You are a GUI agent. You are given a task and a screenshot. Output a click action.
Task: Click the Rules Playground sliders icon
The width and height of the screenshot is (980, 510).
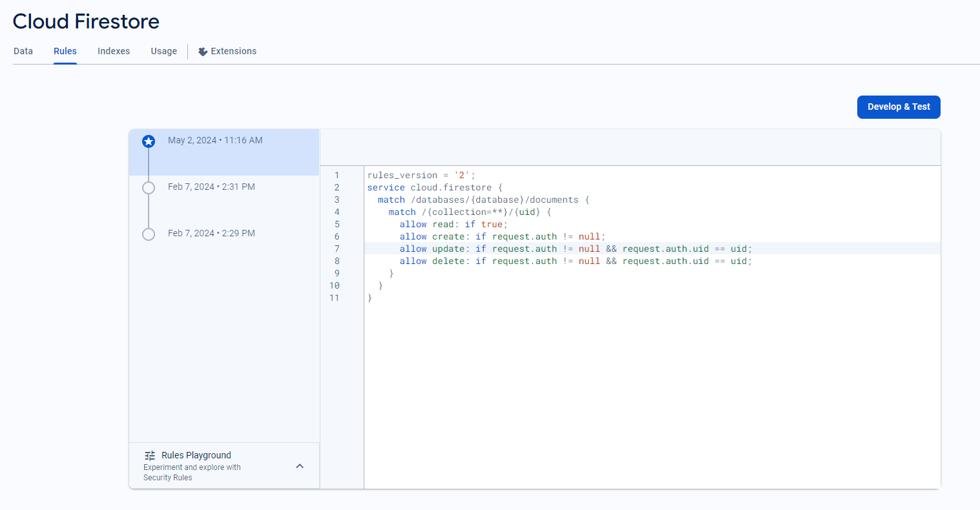point(150,456)
